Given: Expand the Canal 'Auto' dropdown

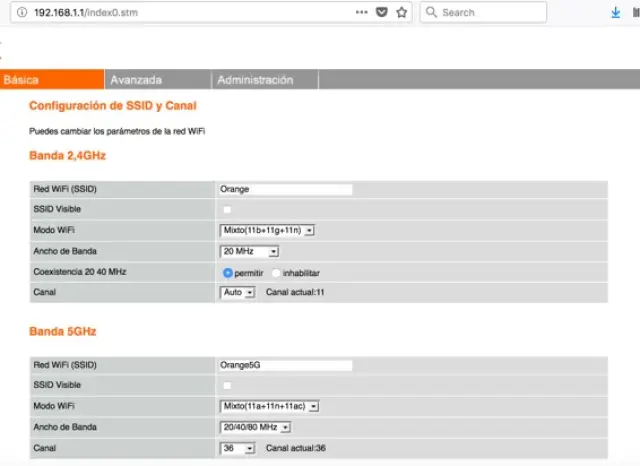Looking at the screenshot, I should click(x=237, y=292).
